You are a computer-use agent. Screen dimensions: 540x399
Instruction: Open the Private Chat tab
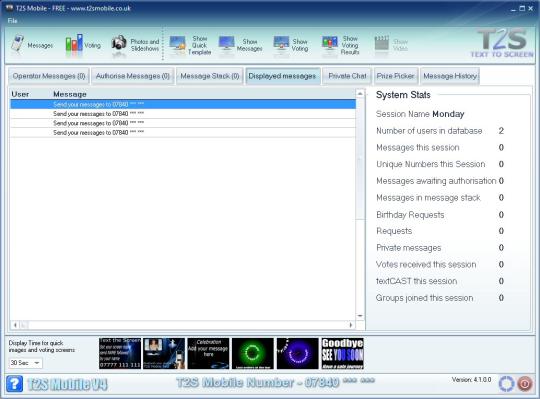347,76
